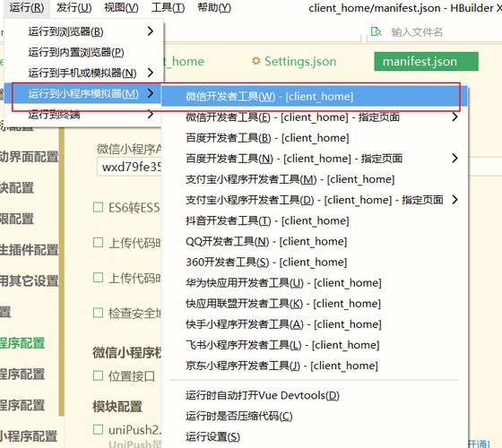Image resolution: width=502 pixels, height=448 pixels.
Task: Toggle the 检查安全 checkbox
Action: point(98,313)
